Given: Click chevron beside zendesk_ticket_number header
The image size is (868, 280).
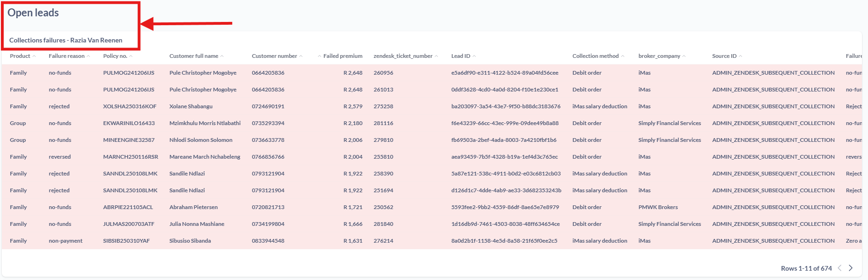Looking at the screenshot, I should (436, 56).
